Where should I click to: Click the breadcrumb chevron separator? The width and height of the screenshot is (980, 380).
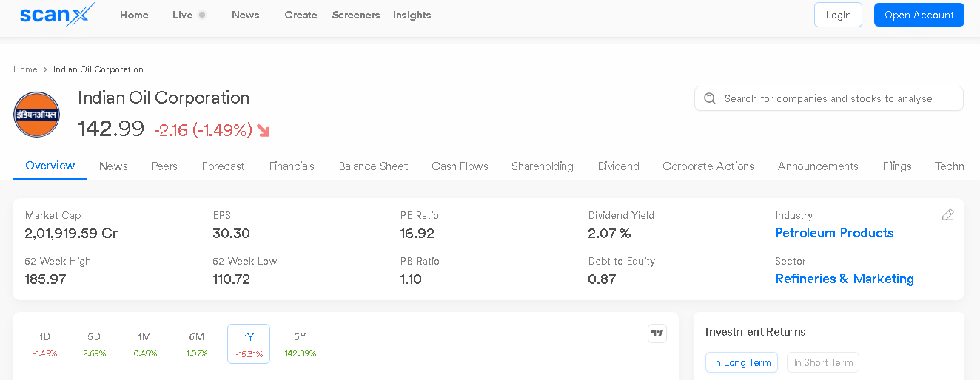(x=45, y=69)
